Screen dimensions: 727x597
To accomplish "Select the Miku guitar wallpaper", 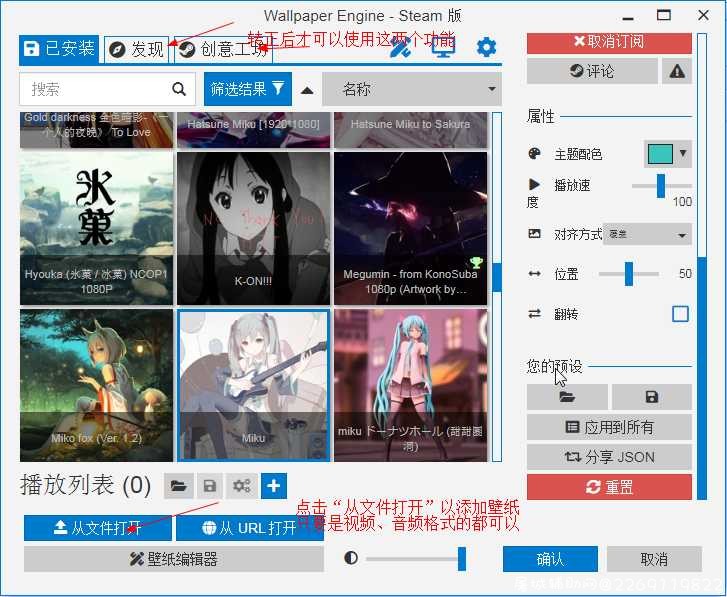I will pyautogui.click(x=253, y=385).
